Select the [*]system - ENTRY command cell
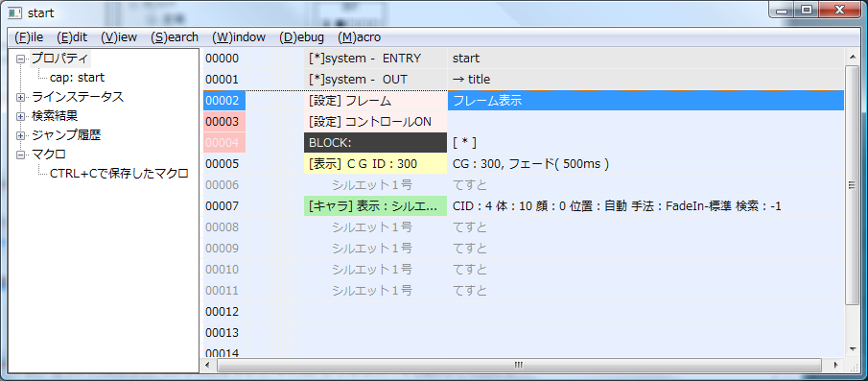The width and height of the screenshot is (868, 381). click(x=375, y=59)
